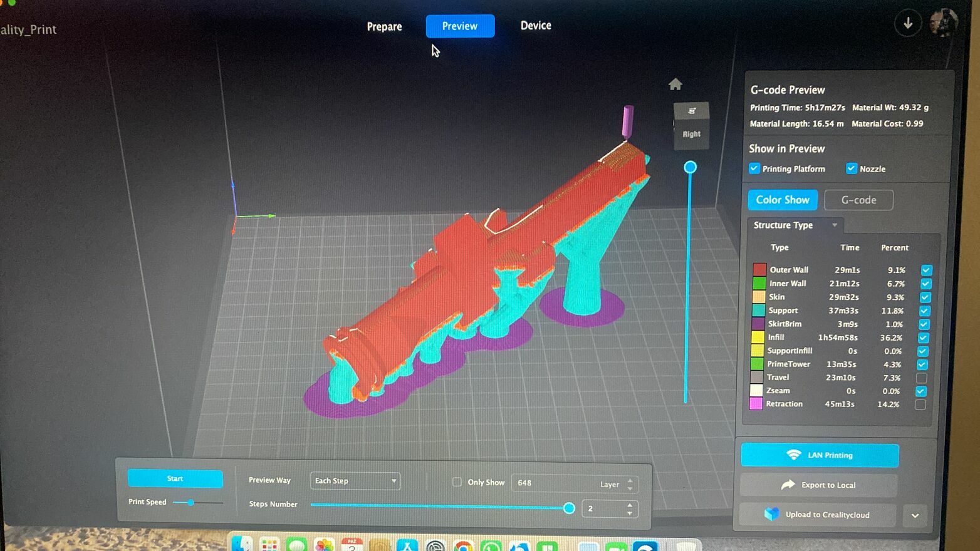The image size is (980, 551).
Task: Enable Only Show checkbox
Action: (457, 482)
